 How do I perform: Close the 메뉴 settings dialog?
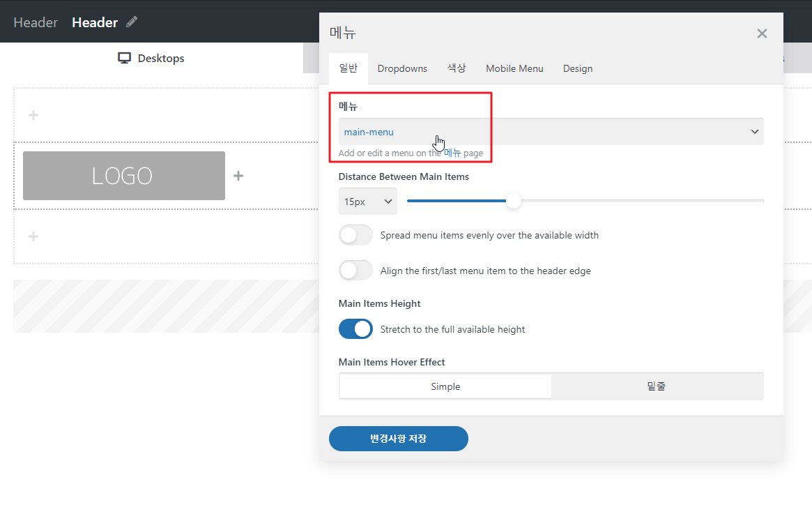pyautogui.click(x=762, y=33)
